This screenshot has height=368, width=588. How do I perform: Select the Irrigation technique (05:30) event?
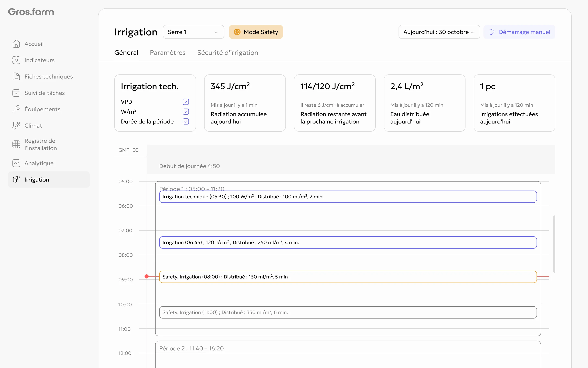pyautogui.click(x=348, y=197)
